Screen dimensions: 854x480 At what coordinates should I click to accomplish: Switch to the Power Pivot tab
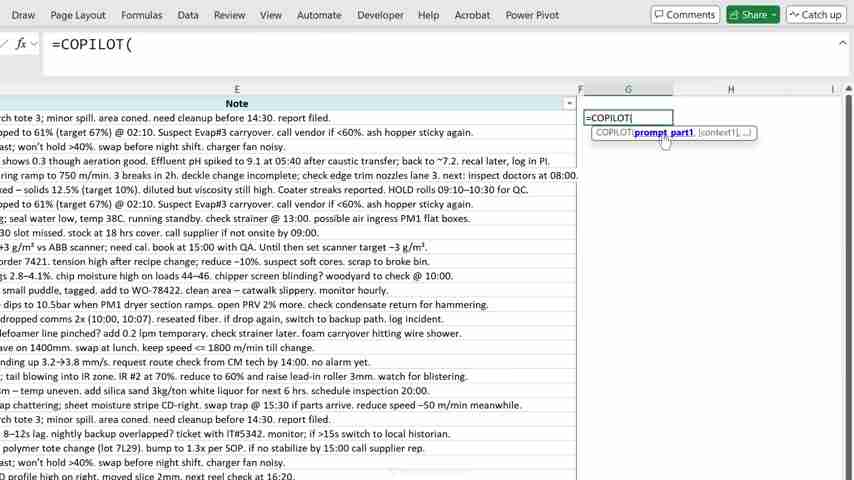pyautogui.click(x=532, y=15)
